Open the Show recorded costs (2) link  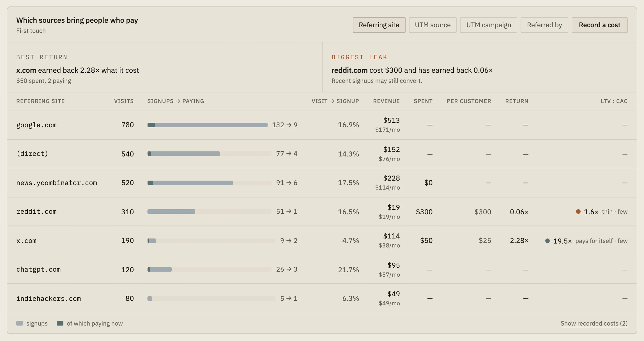pos(594,323)
